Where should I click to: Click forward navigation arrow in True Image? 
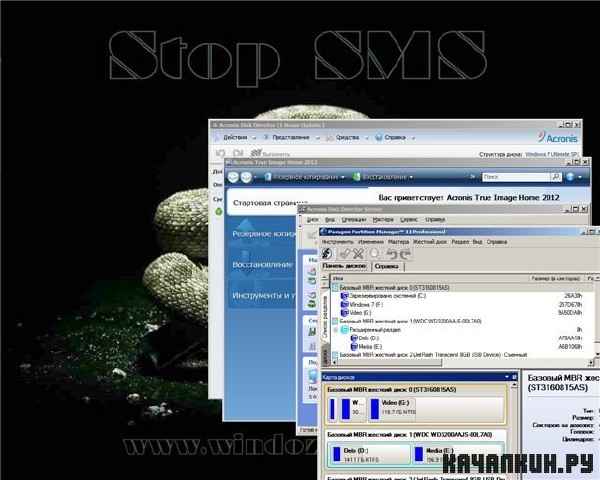coord(246,177)
